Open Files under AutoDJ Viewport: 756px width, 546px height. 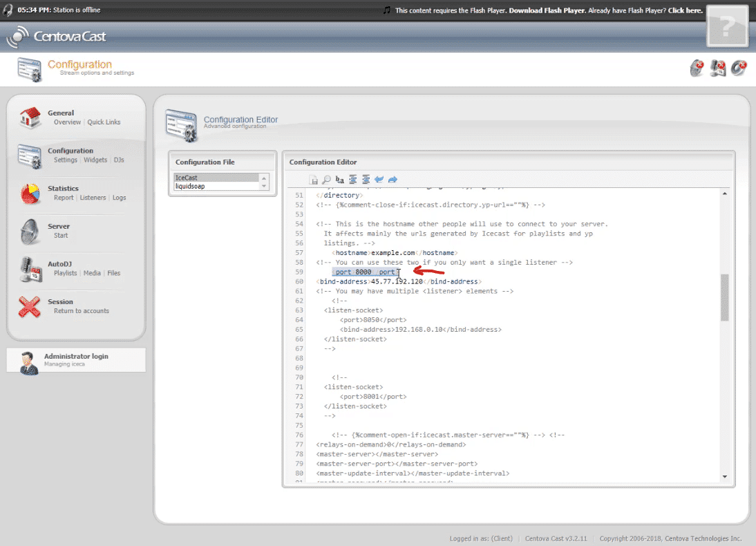click(x=114, y=273)
